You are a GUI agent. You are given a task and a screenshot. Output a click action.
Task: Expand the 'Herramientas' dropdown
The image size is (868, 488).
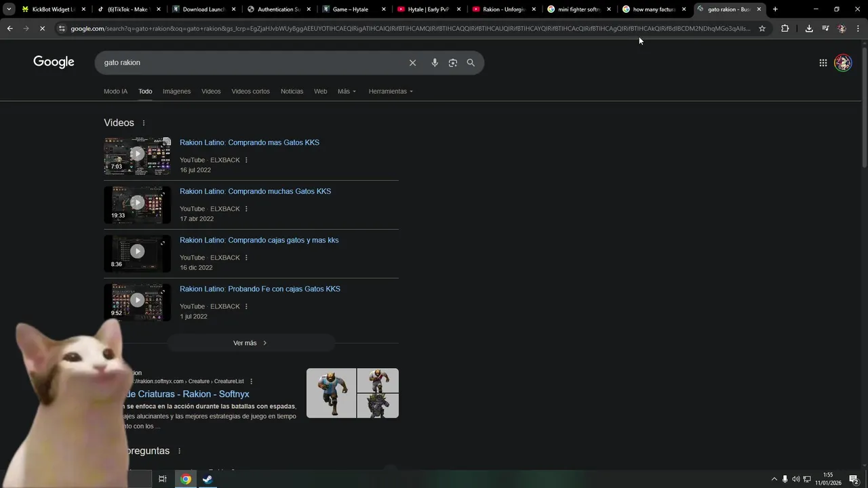[391, 91]
